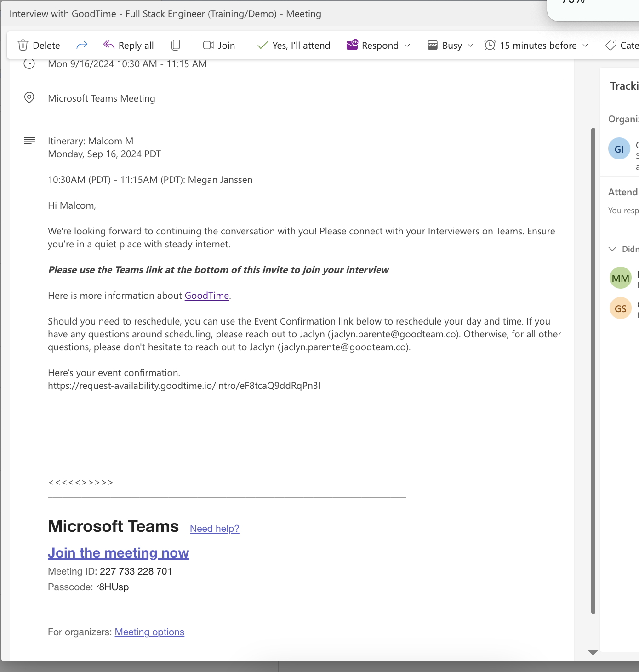This screenshot has height=672, width=639.
Task: Click the Itinerary: Malcom M line
Action: click(91, 141)
